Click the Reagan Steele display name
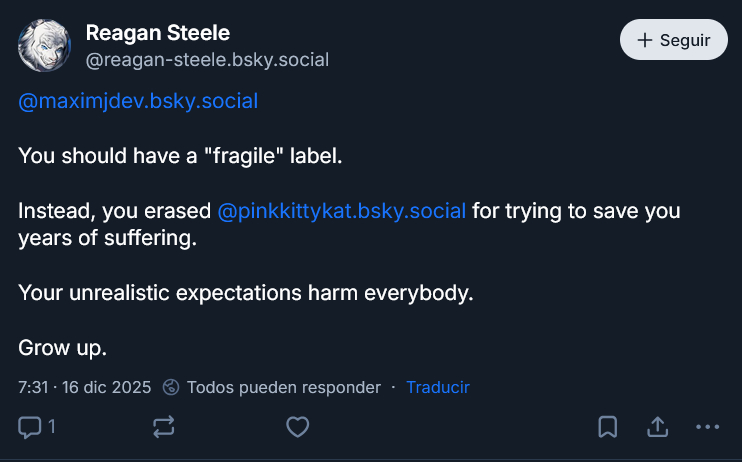This screenshot has height=462, width=742. click(x=158, y=33)
